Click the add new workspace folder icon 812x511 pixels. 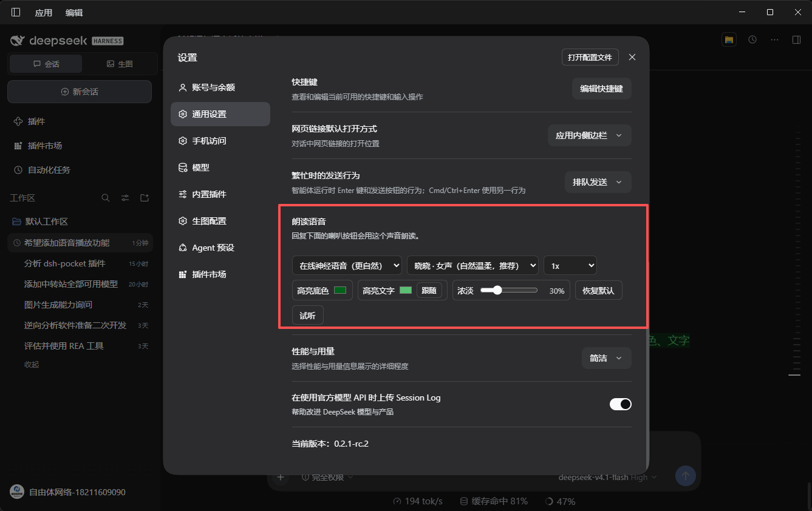[145, 198]
